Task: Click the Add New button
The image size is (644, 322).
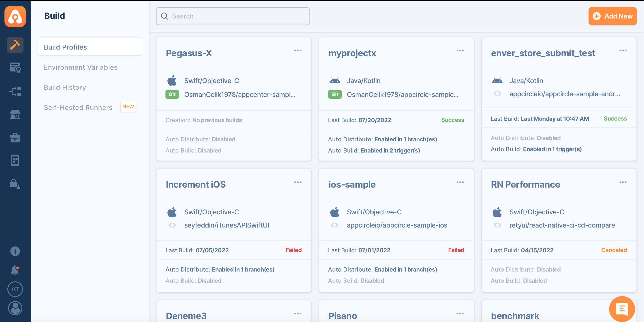Action: 612,16
